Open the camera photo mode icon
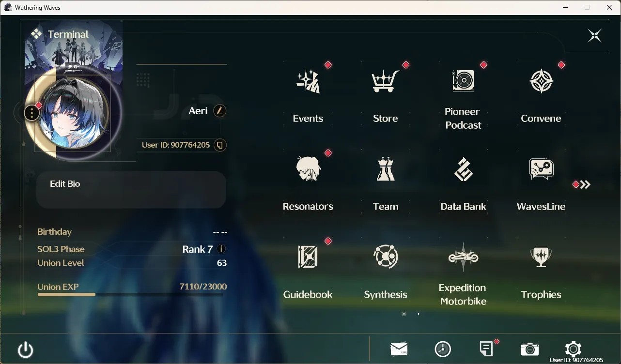 [x=529, y=349]
